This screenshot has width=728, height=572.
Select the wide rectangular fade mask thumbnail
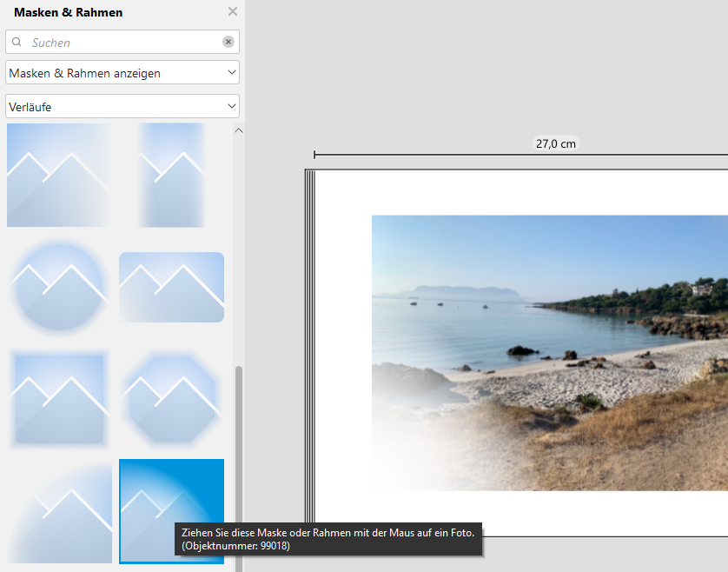pos(58,175)
